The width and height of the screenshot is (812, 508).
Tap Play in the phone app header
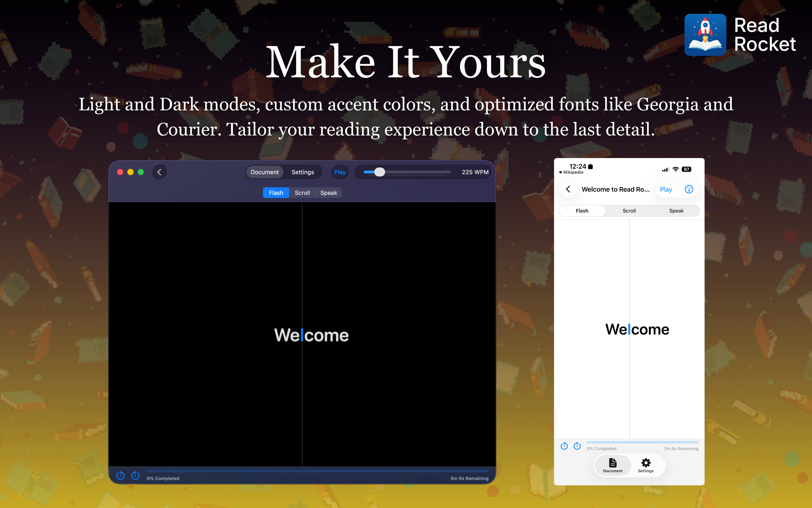(666, 189)
